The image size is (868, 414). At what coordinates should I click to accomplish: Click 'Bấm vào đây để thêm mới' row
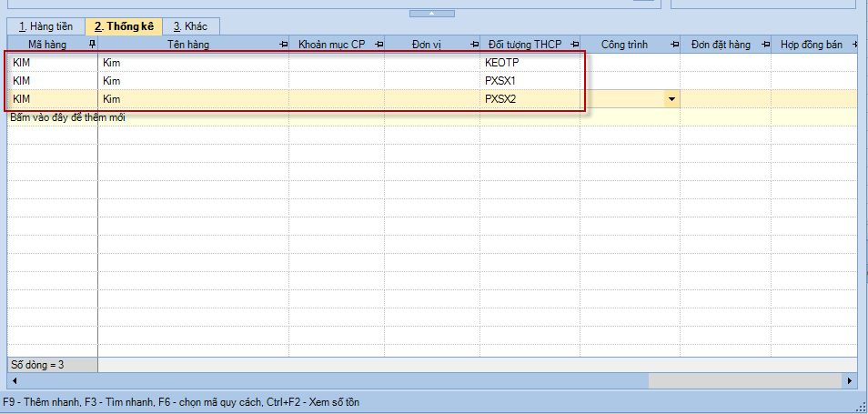coord(432,117)
